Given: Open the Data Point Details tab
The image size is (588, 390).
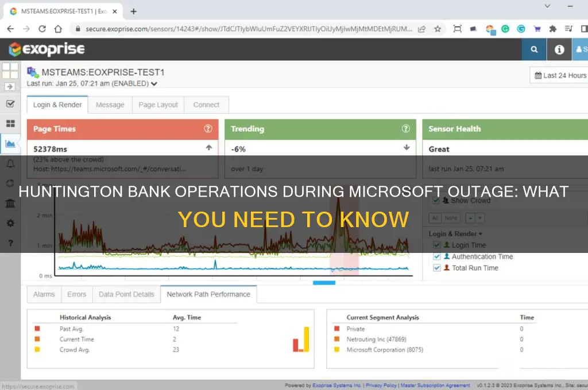Looking at the screenshot, I should [126, 294].
